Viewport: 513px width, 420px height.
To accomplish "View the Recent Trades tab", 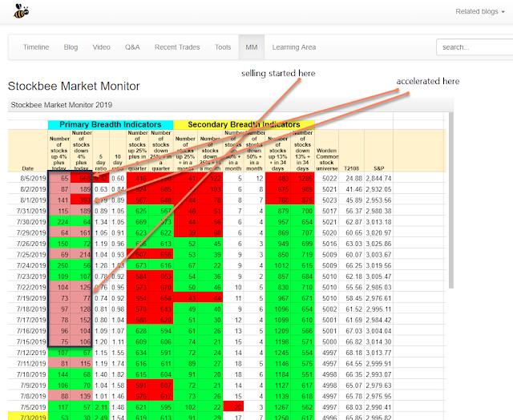I will point(177,47).
